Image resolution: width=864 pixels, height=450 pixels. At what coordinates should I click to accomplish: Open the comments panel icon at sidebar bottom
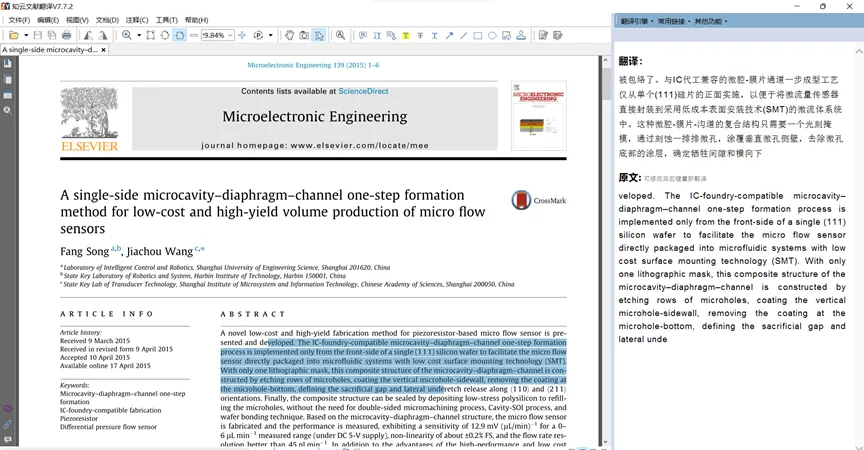click(7, 440)
